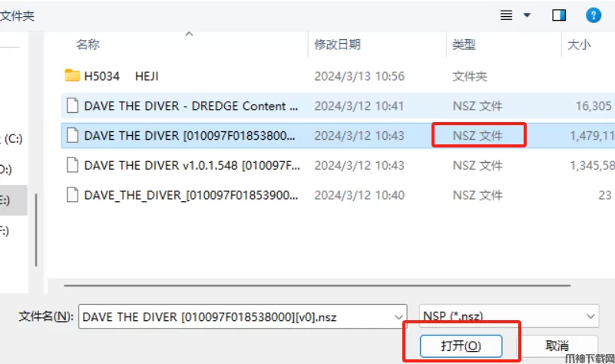The width and height of the screenshot is (615, 364).
Task: Click file icon of DAVE THE DIVER [010097F01853800
Action: coord(72,135)
